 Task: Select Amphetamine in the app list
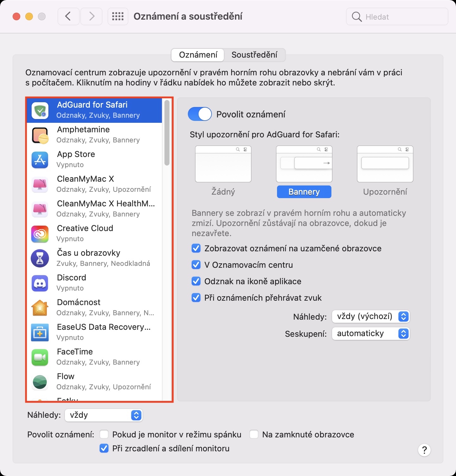click(95, 135)
